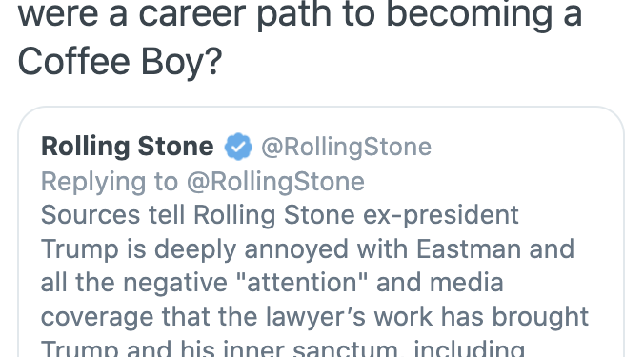Click the word 'becoming' in main tweet

[469, 15]
